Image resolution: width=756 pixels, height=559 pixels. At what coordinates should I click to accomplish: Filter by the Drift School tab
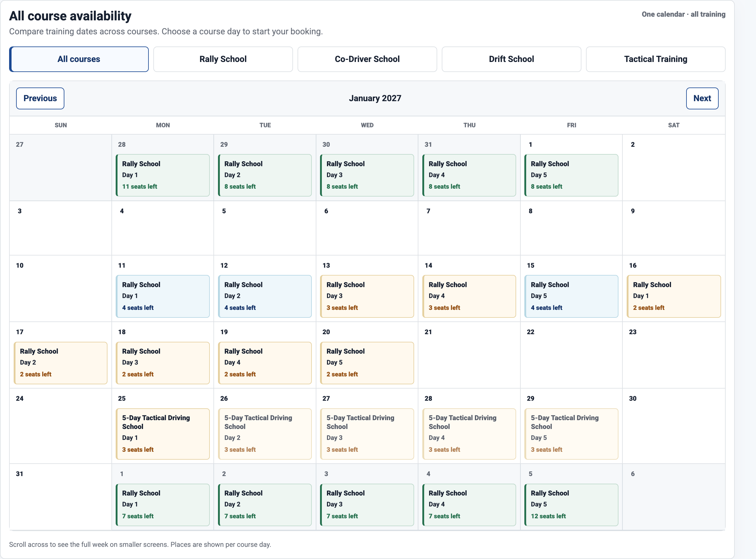(512, 59)
